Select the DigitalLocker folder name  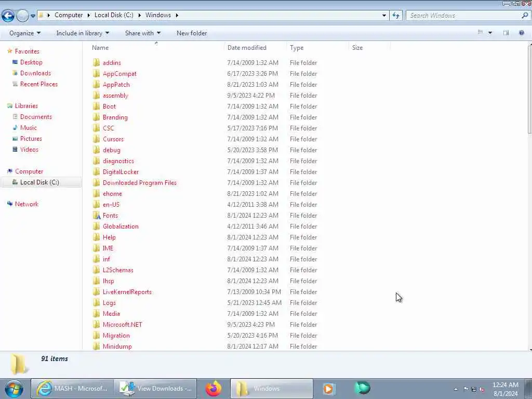(x=121, y=172)
